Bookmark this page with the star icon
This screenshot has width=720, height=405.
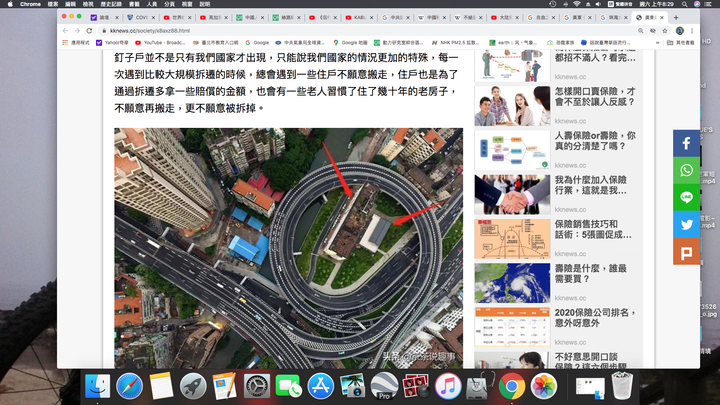[664, 31]
